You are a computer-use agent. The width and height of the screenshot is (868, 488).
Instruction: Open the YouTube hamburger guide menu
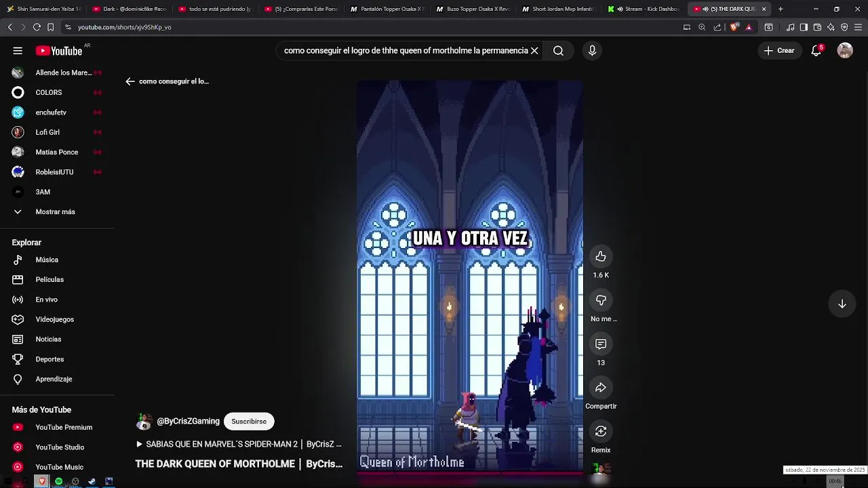pos(18,51)
